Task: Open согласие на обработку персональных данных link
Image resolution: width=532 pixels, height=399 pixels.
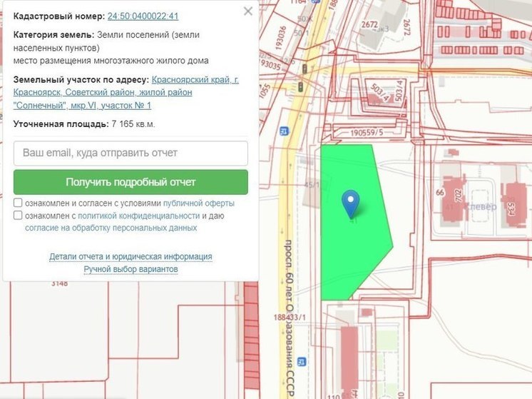Action: [x=111, y=228]
